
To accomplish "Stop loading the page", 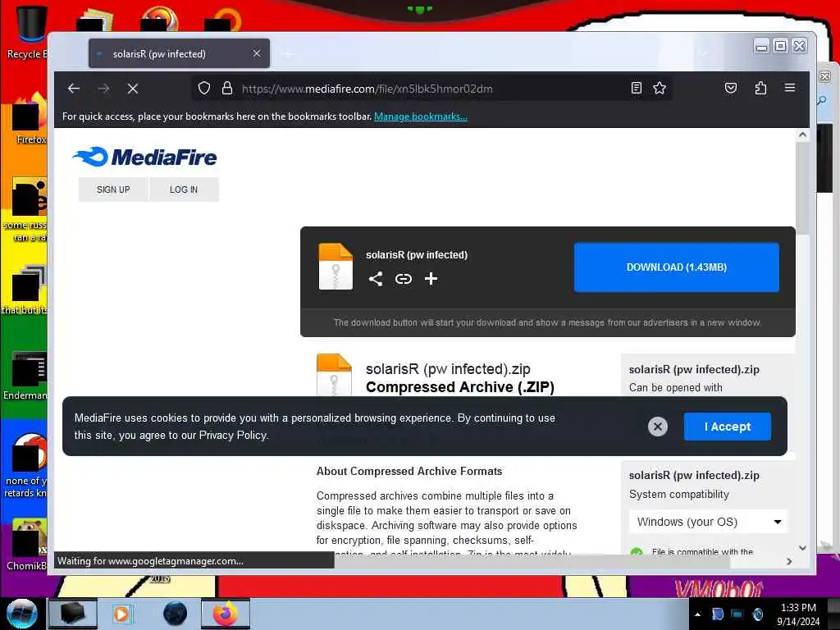I will pyautogui.click(x=133, y=89).
